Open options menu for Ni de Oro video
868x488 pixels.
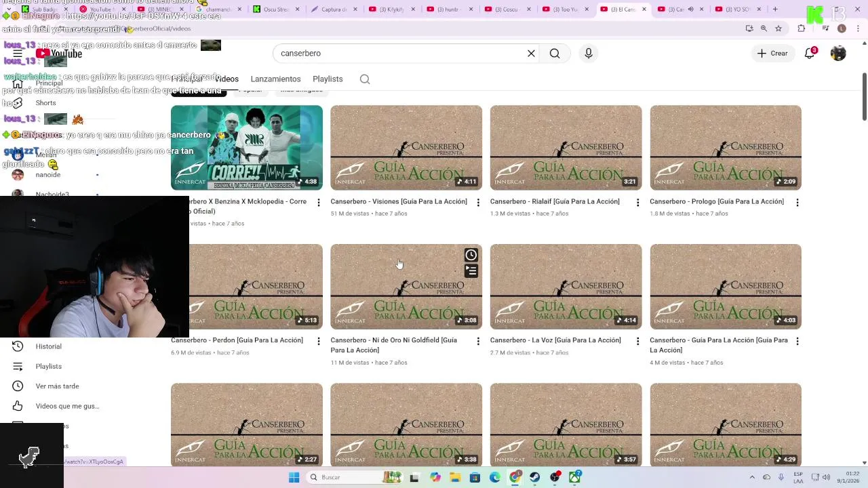tap(478, 342)
